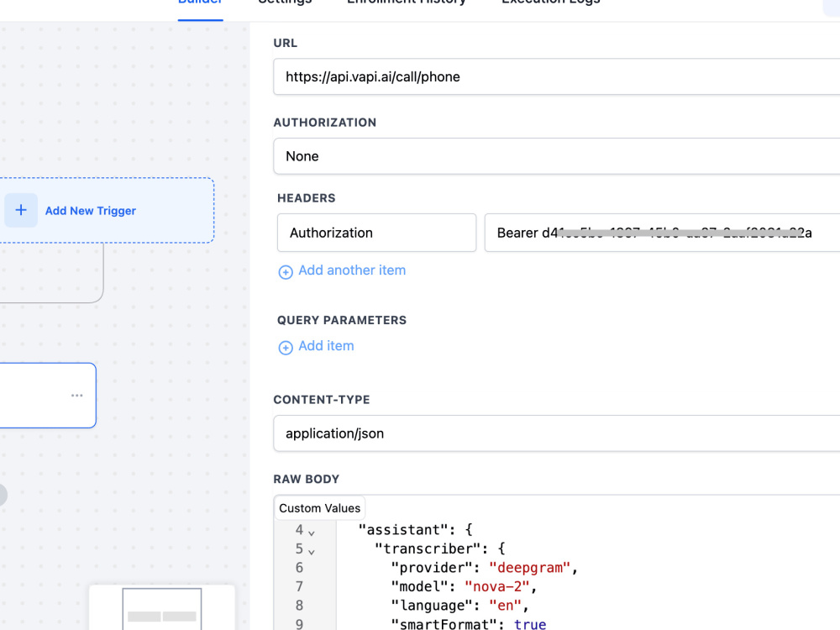Click the "nova-2" model value

click(497, 586)
